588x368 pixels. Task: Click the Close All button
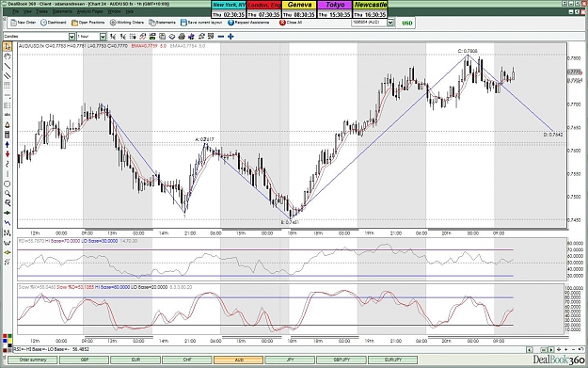(x=291, y=23)
